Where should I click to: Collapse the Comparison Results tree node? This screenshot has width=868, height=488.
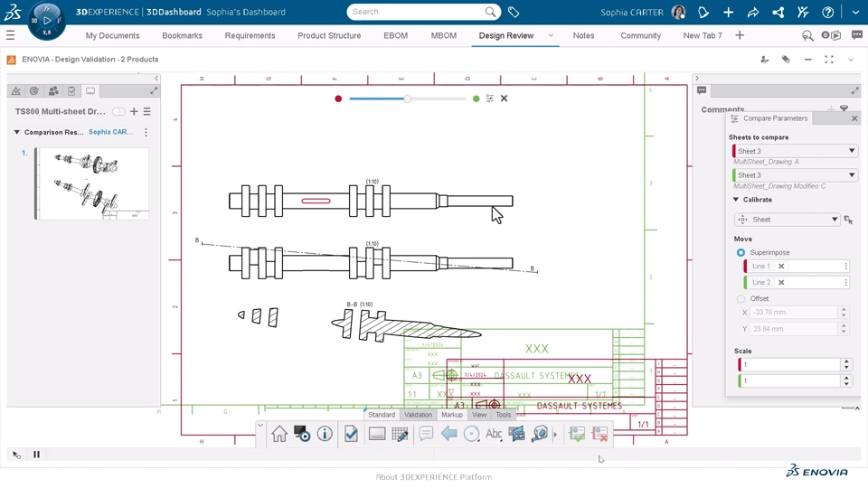point(16,132)
